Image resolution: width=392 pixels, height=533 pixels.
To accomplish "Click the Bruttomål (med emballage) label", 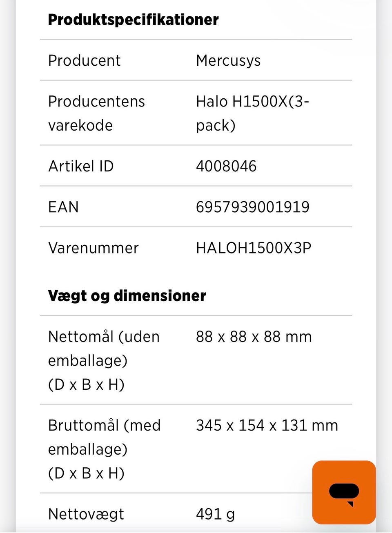I will pyautogui.click(x=105, y=449).
